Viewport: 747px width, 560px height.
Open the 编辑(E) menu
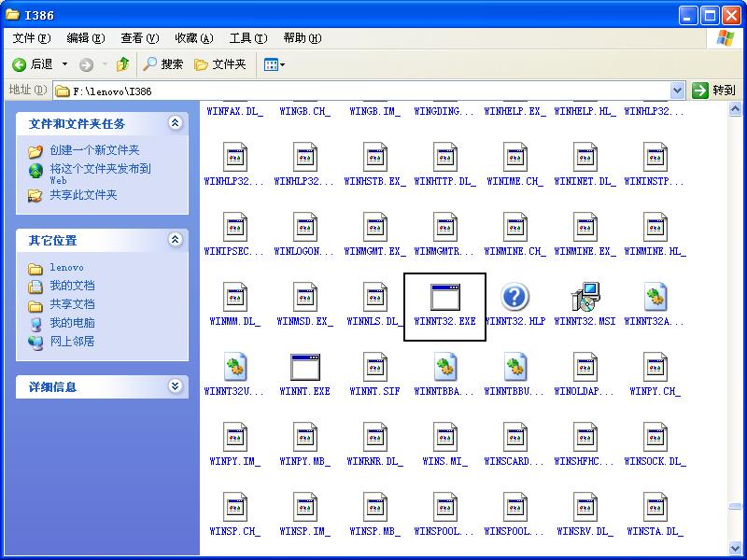pos(86,38)
